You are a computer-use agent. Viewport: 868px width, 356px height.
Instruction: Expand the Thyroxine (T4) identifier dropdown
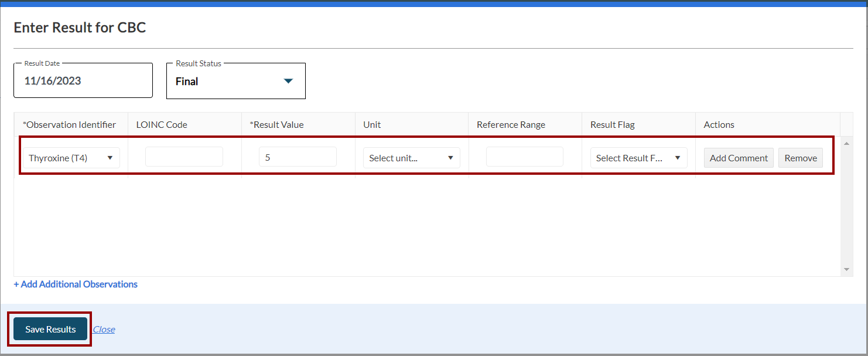[71, 158]
